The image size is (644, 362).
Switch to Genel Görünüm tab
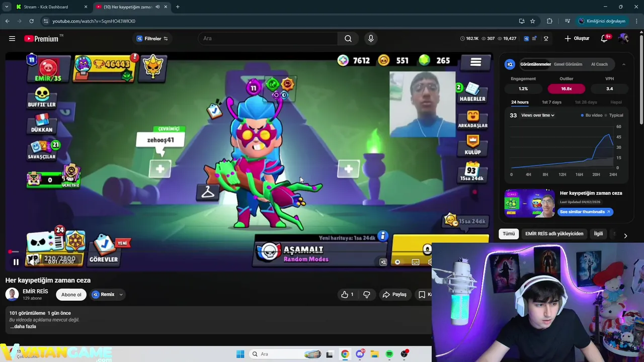coord(568,64)
